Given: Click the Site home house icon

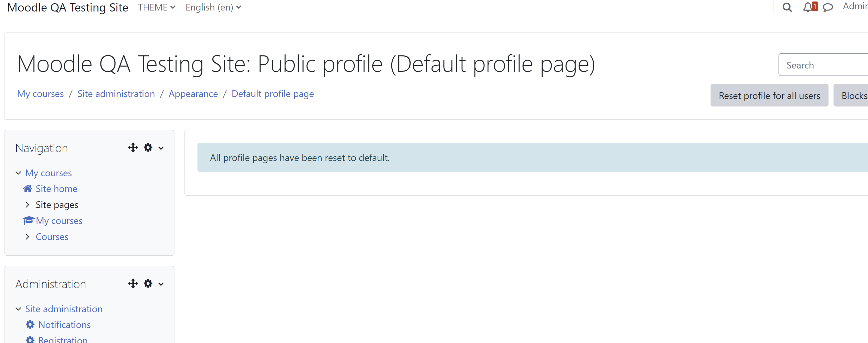Looking at the screenshot, I should pyautogui.click(x=28, y=188).
